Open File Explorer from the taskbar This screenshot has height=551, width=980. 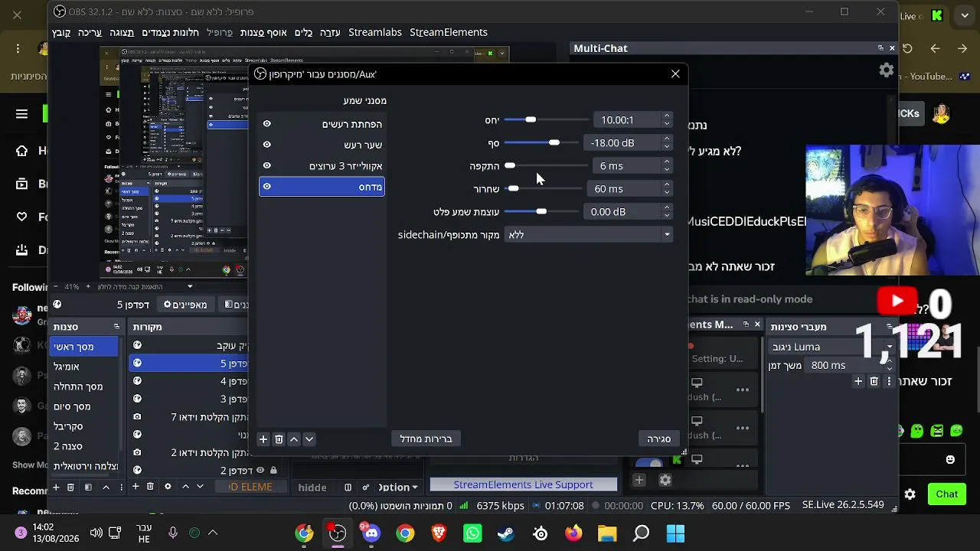click(607, 533)
